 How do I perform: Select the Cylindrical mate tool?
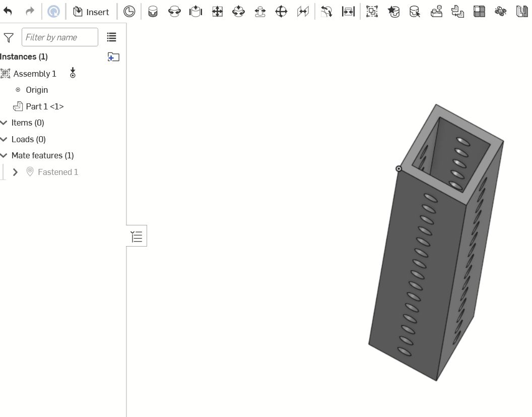[x=238, y=12]
